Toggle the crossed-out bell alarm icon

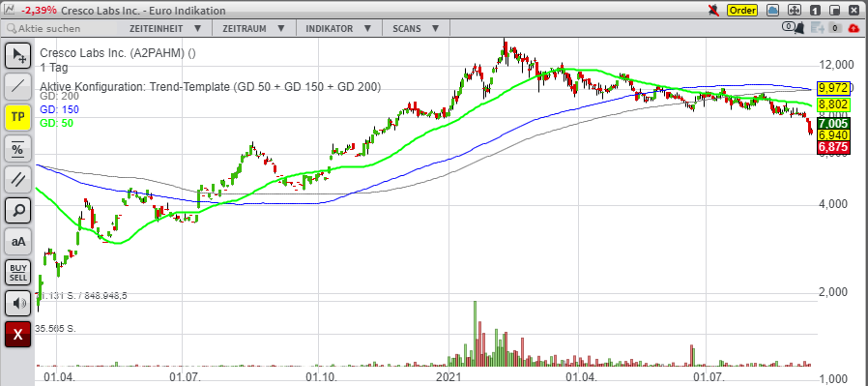714,10
